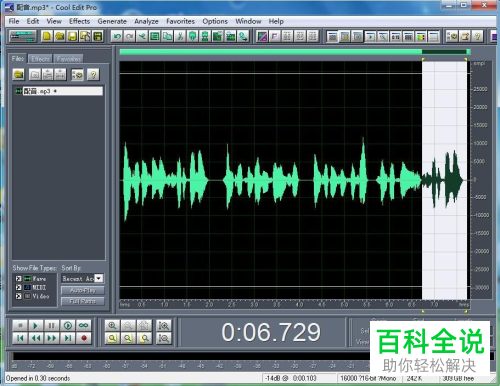Open the Window menu
This screenshot has height=386, width=500.
248,21
